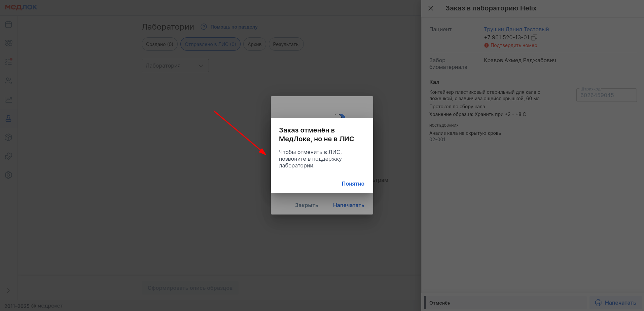Open the patients people icon
Image resolution: width=644 pixels, height=311 pixels.
pos(8,81)
